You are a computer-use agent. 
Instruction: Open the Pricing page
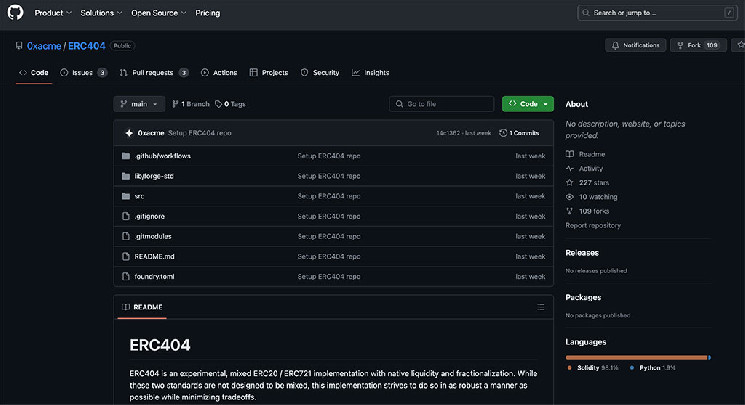tap(208, 13)
